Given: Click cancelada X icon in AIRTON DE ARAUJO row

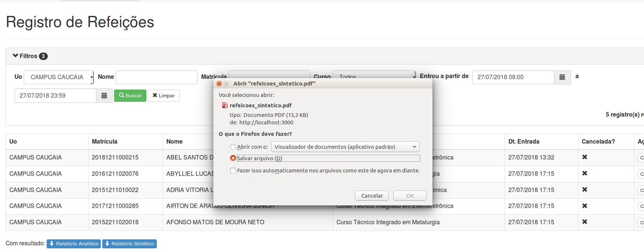Looking at the screenshot, I should coord(585,206).
